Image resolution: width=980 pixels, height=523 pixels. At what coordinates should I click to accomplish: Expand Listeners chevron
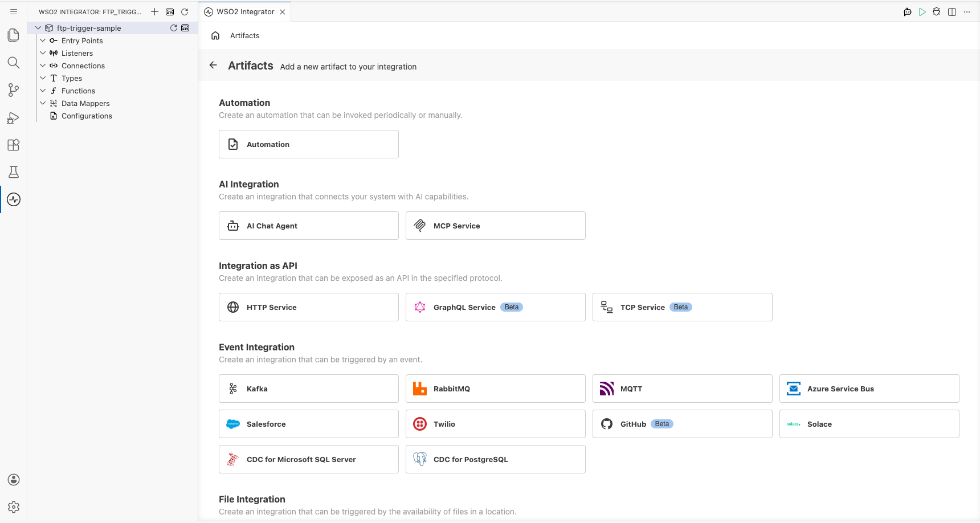(x=43, y=53)
